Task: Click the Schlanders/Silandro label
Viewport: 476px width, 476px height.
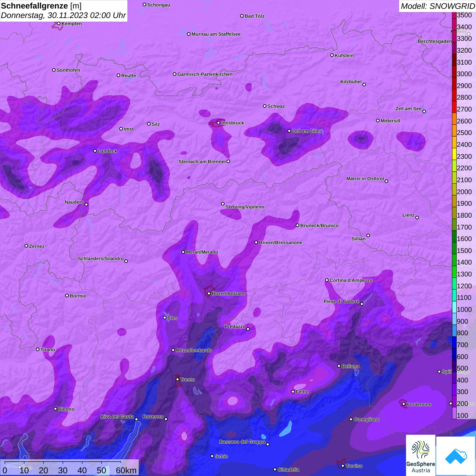Action: (x=101, y=258)
